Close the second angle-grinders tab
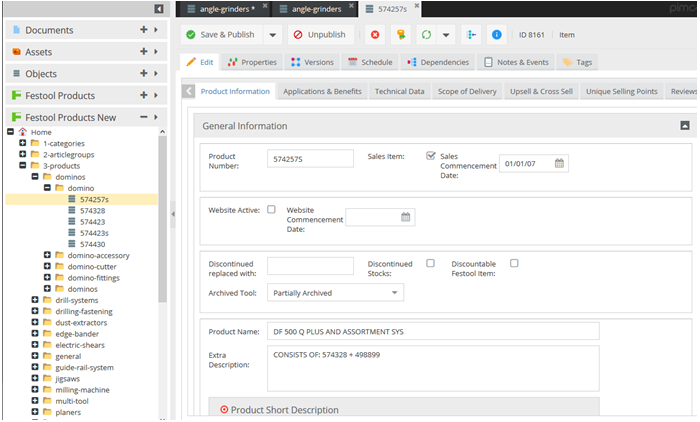The width and height of the screenshot is (700, 422). (351, 6)
